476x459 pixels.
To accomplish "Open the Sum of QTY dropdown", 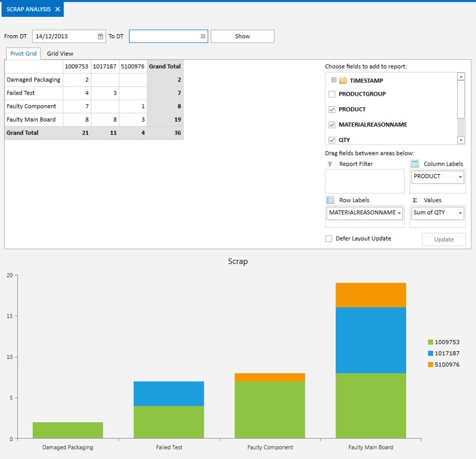I will tap(460, 212).
